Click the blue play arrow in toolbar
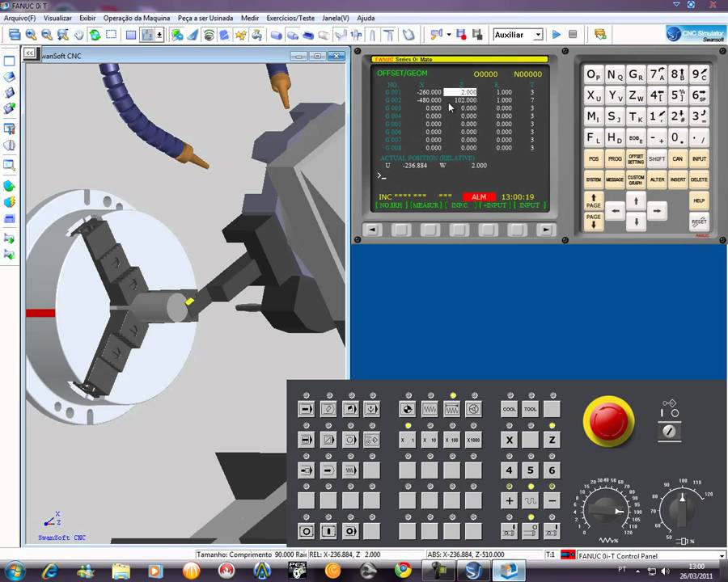 point(557,34)
